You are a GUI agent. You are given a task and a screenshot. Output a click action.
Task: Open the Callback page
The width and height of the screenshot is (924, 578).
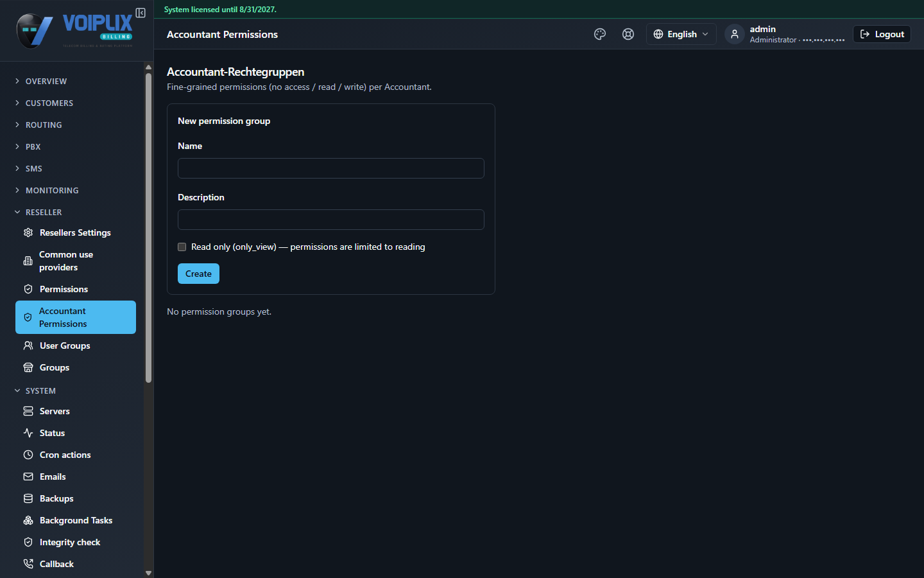click(76, 564)
